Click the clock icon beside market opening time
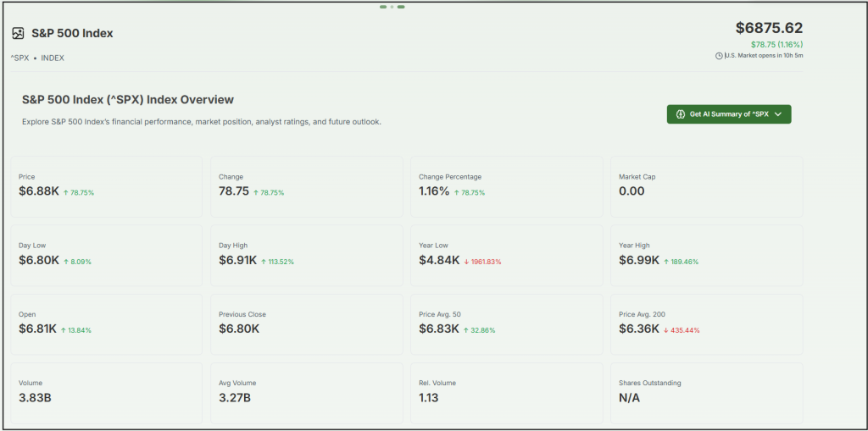 pos(719,56)
